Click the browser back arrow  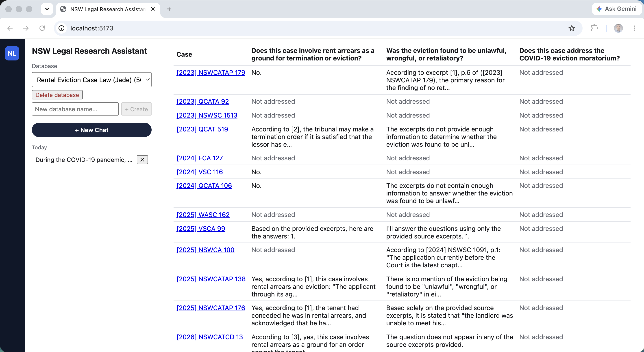click(10, 28)
